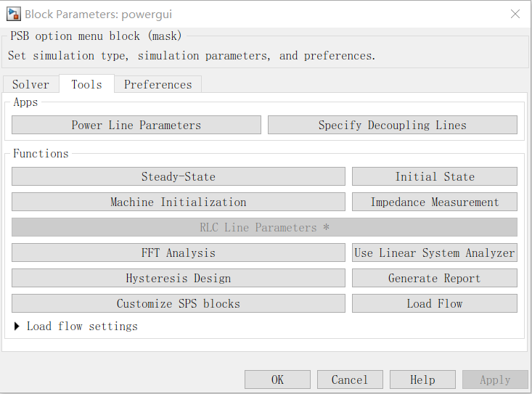Image resolution: width=532 pixels, height=394 pixels.
Task: Select the Tools tab
Action: 86,85
